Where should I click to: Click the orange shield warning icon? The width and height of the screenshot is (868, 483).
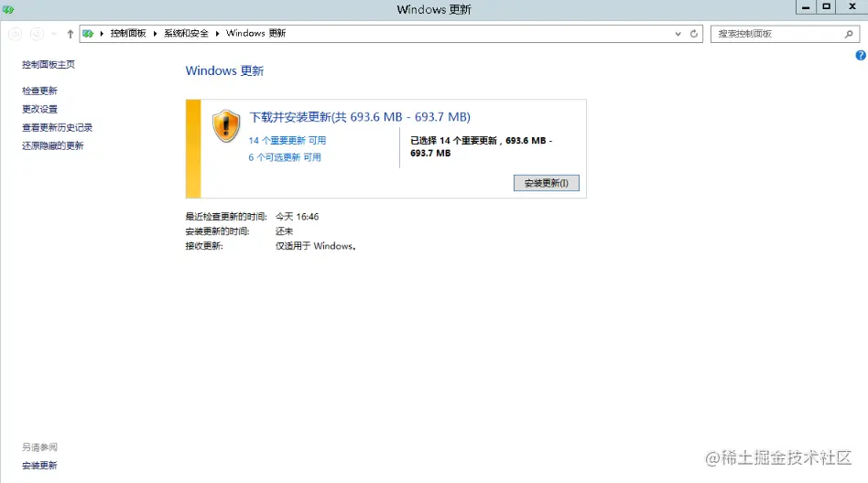[226, 125]
